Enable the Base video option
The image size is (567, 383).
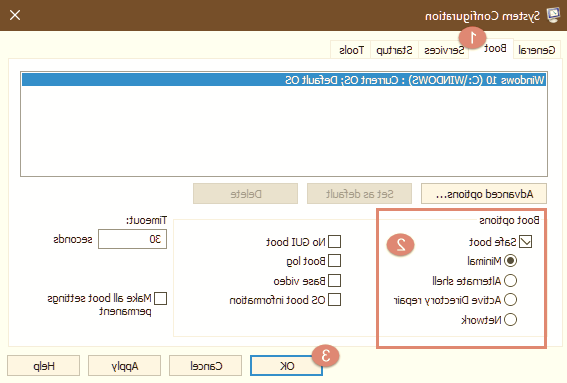[334, 280]
